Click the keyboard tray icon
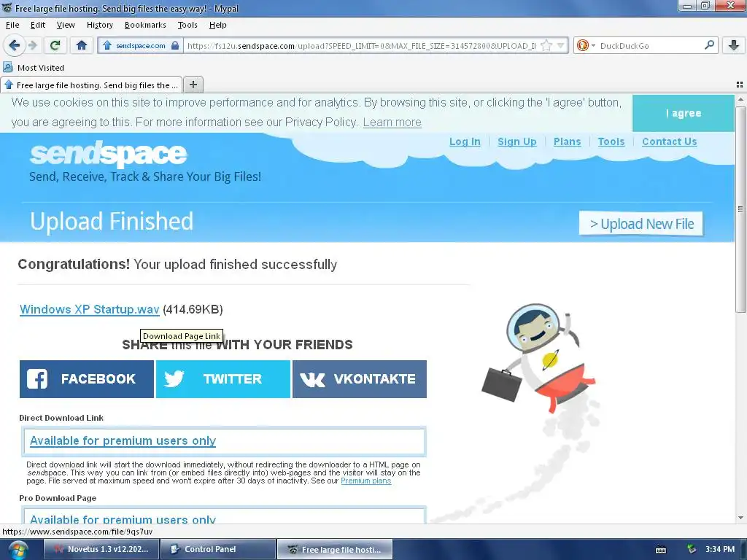 point(661,550)
